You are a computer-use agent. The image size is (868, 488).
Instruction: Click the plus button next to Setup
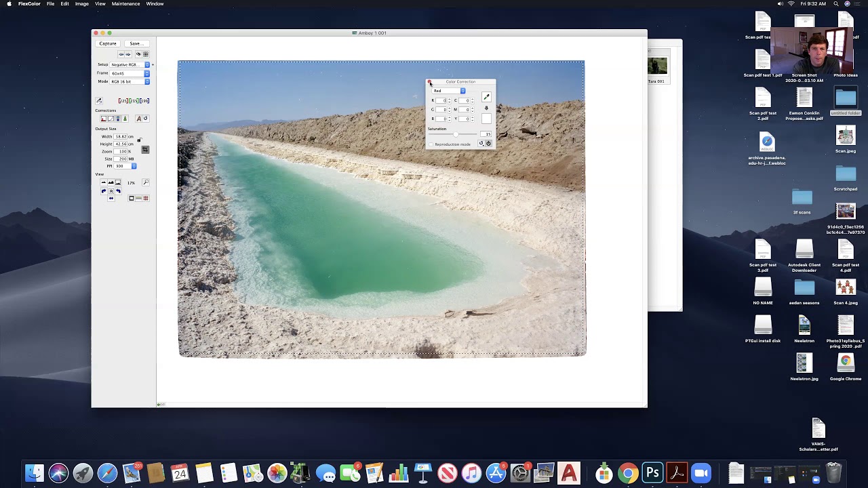pos(153,65)
